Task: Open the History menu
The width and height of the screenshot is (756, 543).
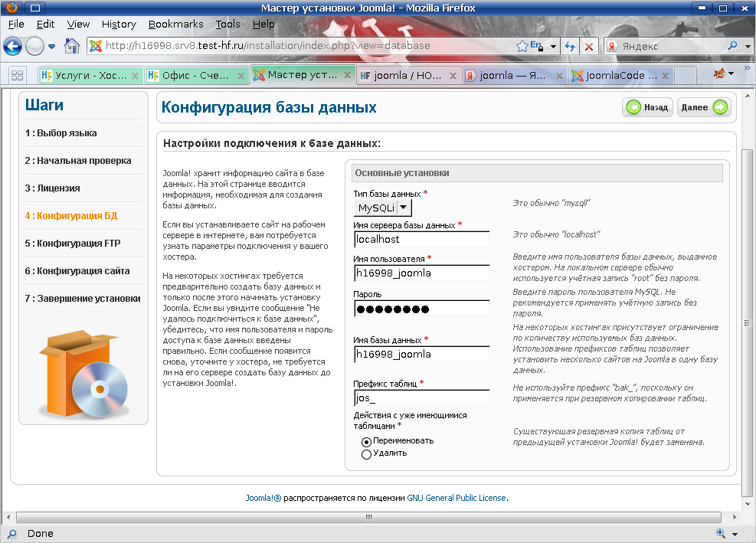Action: [119, 24]
